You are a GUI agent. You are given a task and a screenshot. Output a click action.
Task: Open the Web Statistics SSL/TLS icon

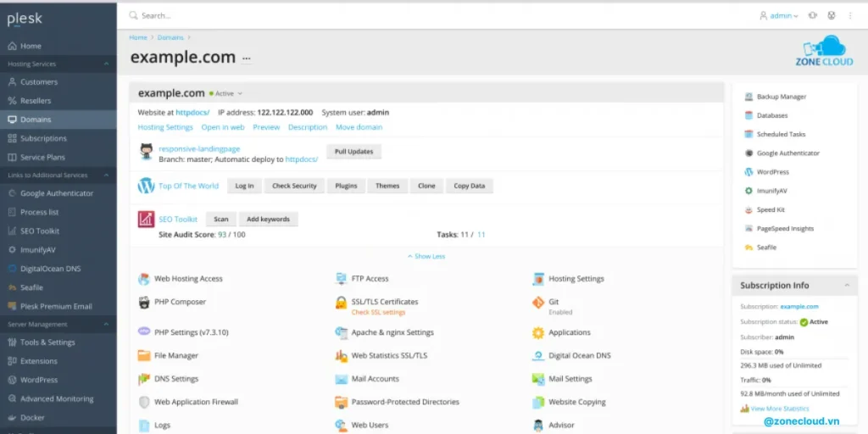pos(341,356)
